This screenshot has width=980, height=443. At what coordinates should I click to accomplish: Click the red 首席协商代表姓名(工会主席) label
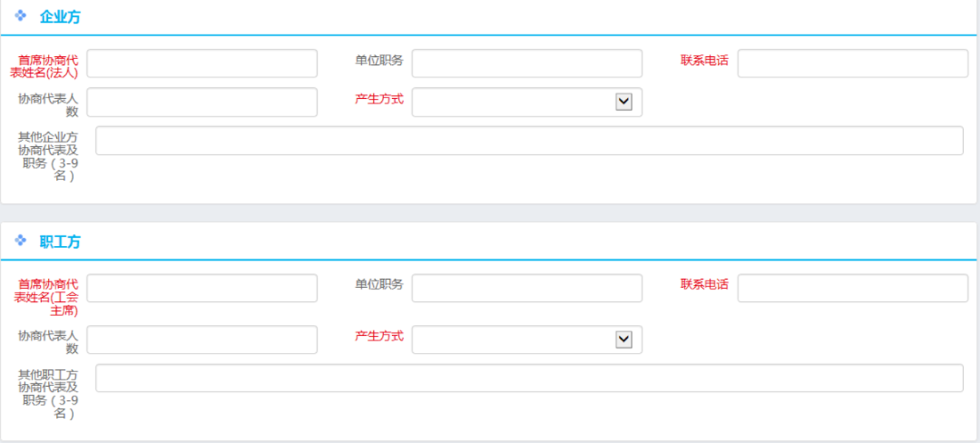(47, 297)
